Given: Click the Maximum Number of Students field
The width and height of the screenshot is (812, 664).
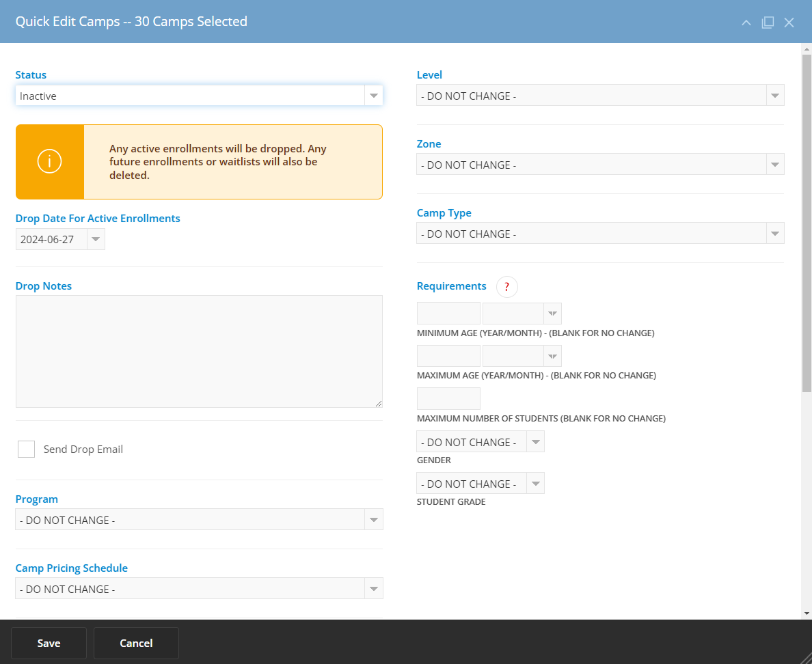Looking at the screenshot, I should [448, 398].
